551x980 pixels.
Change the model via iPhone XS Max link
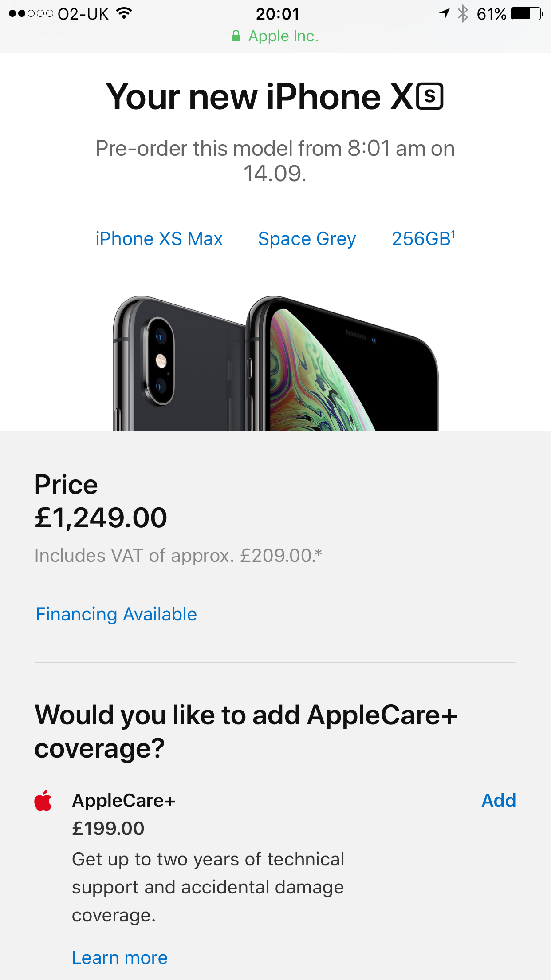[159, 239]
